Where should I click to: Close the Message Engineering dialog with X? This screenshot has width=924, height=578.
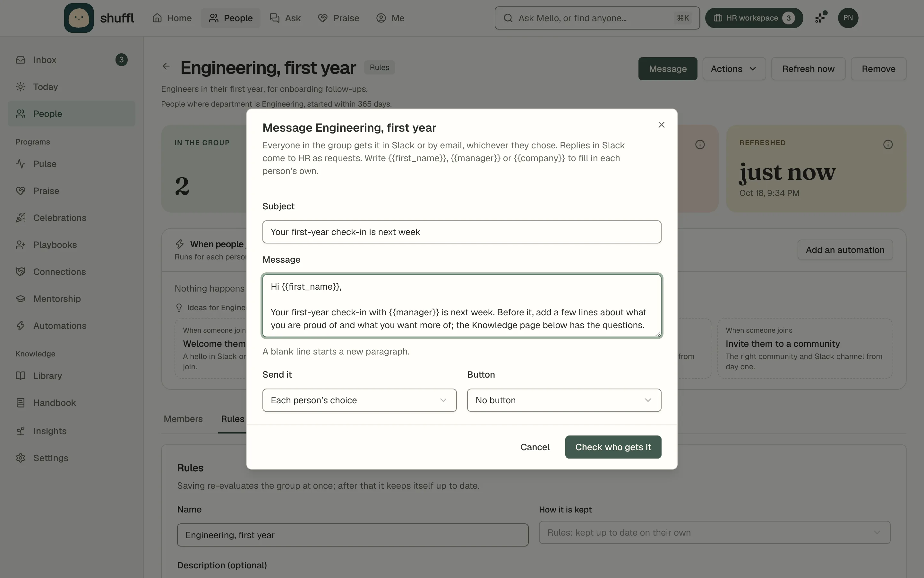[x=661, y=125]
